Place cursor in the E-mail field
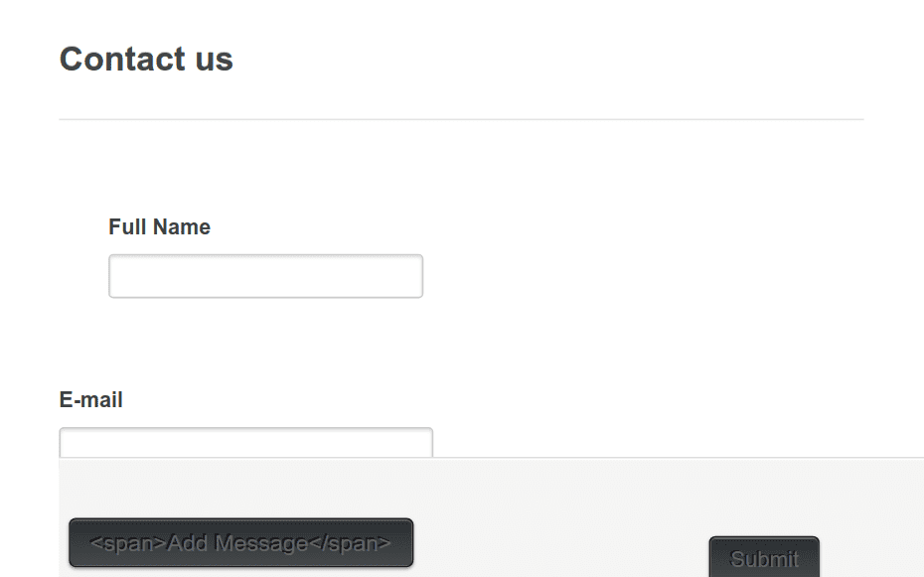Screen dimensions: 924x577 point(245,443)
